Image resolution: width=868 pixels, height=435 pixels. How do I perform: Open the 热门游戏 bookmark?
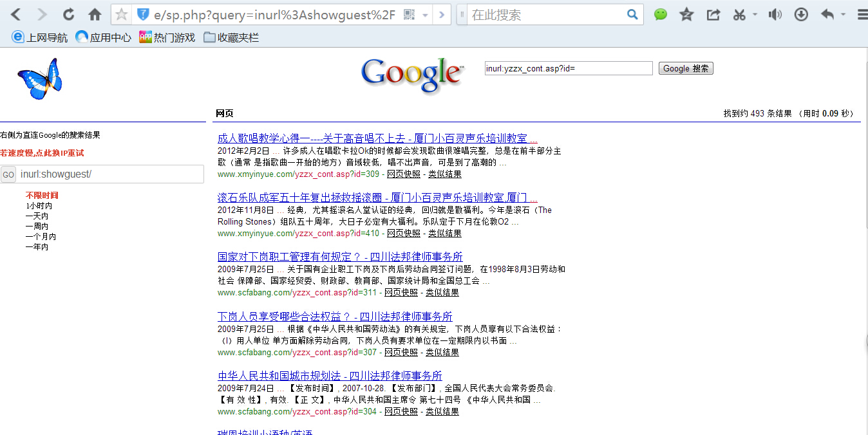pyautogui.click(x=167, y=37)
